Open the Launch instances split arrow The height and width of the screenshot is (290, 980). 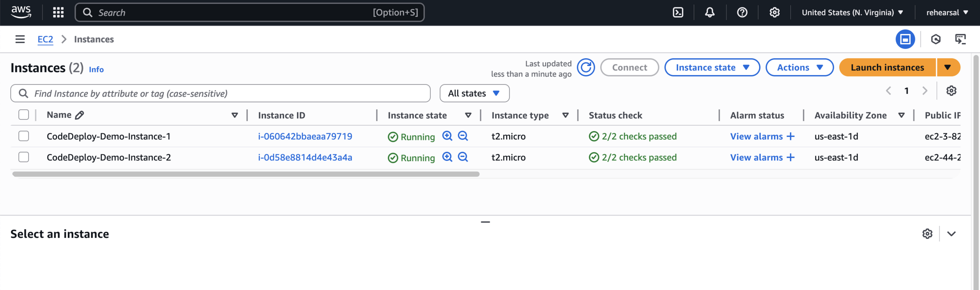point(948,67)
